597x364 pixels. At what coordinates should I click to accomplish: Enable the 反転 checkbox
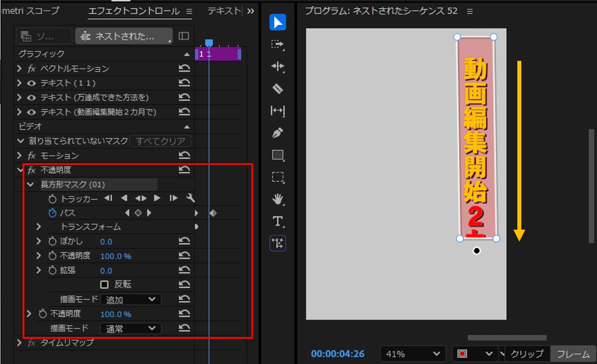pos(104,284)
